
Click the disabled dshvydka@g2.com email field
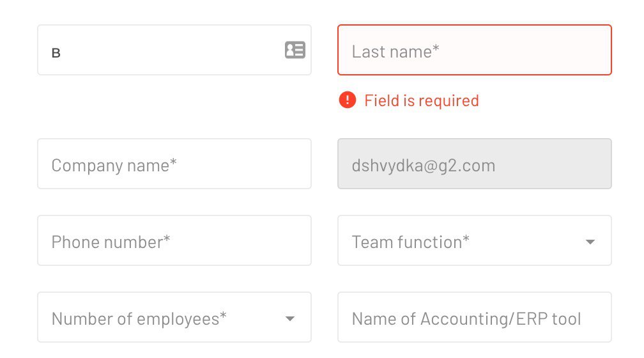[x=474, y=164]
